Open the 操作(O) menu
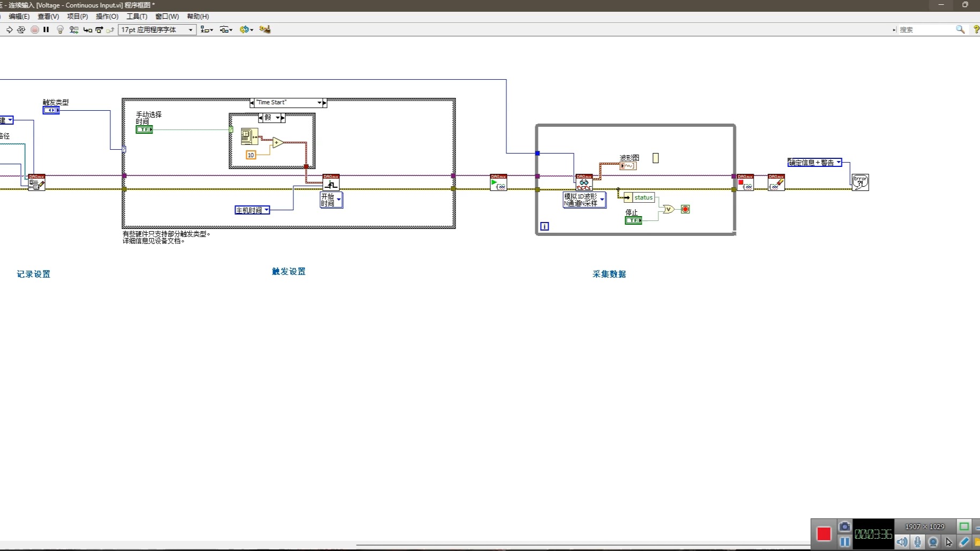Screen dimensions: 980x551 point(107,17)
